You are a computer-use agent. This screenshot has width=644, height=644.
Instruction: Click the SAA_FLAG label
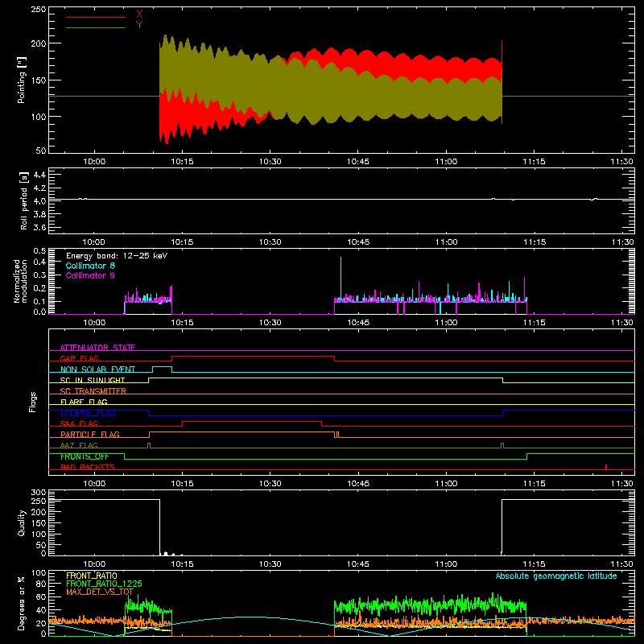point(79,424)
